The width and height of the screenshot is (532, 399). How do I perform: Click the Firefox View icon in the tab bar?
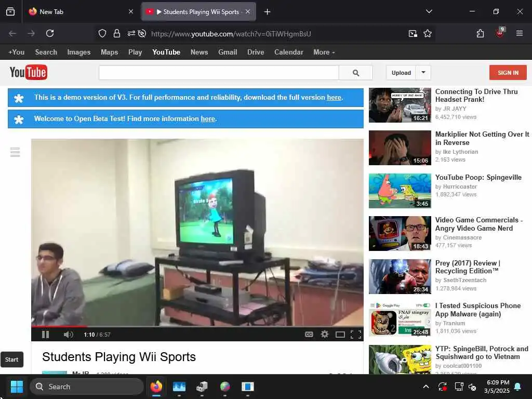[10, 11]
